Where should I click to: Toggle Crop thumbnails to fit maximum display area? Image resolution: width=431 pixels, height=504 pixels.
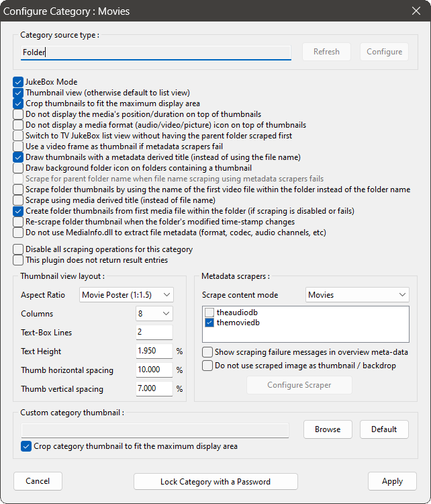[18, 103]
